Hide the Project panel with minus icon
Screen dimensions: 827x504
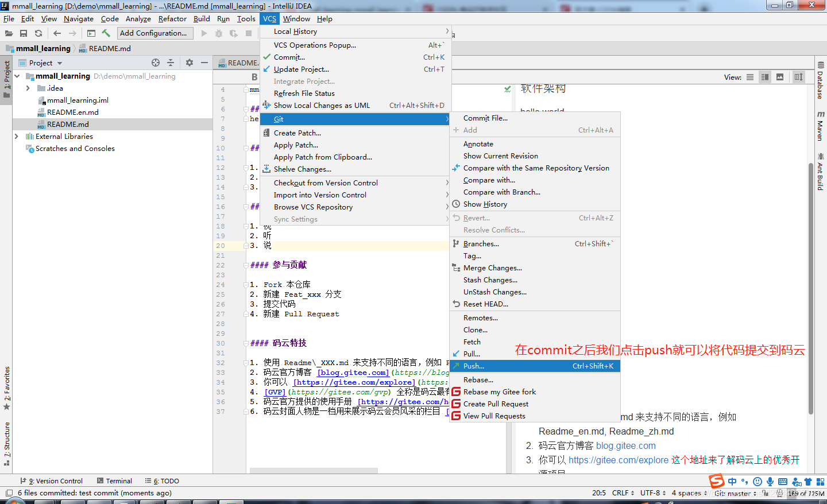pyautogui.click(x=204, y=63)
